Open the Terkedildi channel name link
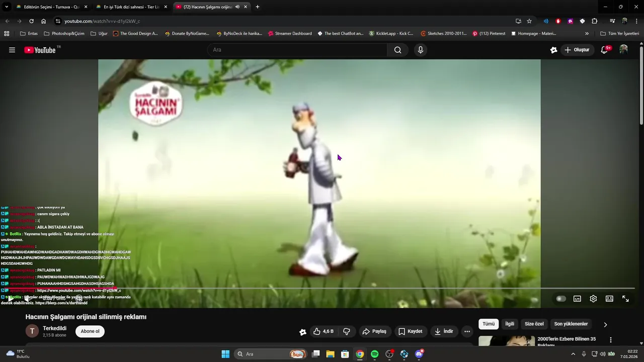Screen dimensions: 644x362 54,328
